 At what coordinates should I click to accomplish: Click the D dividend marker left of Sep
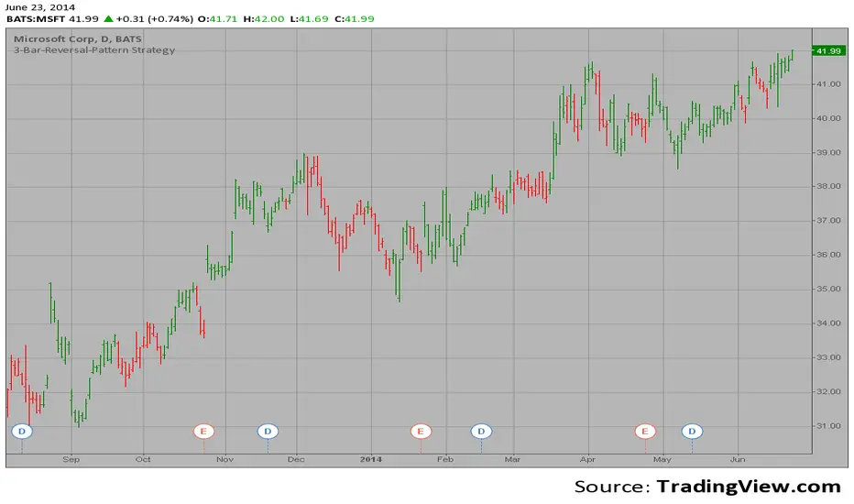pos(22,432)
